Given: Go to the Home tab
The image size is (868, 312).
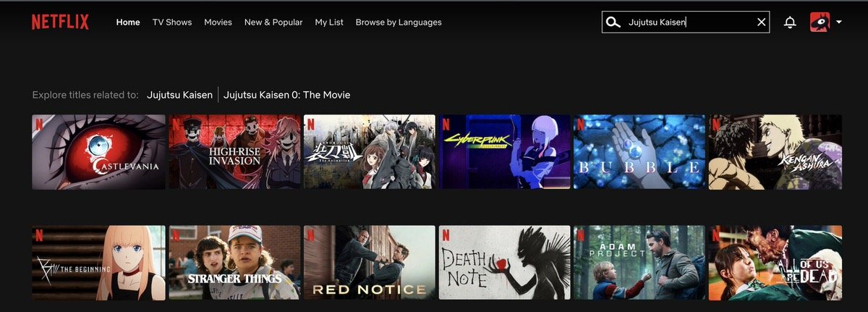Looking at the screenshot, I should point(128,22).
